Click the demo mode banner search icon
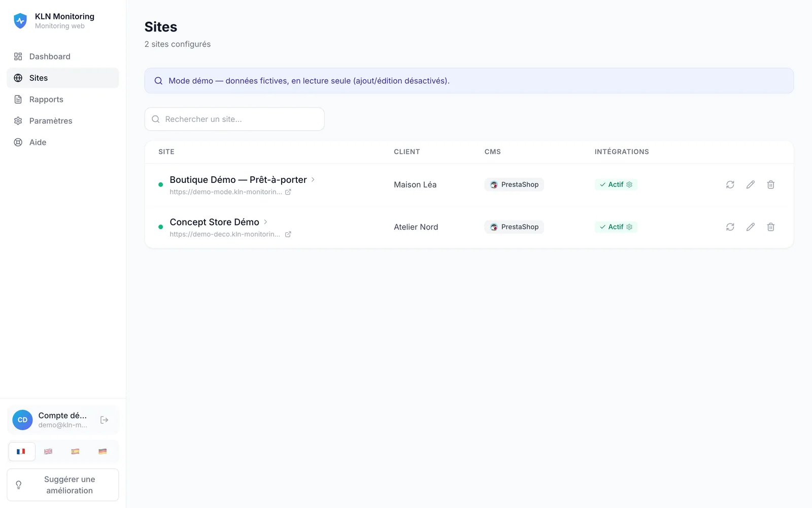 pyautogui.click(x=158, y=81)
